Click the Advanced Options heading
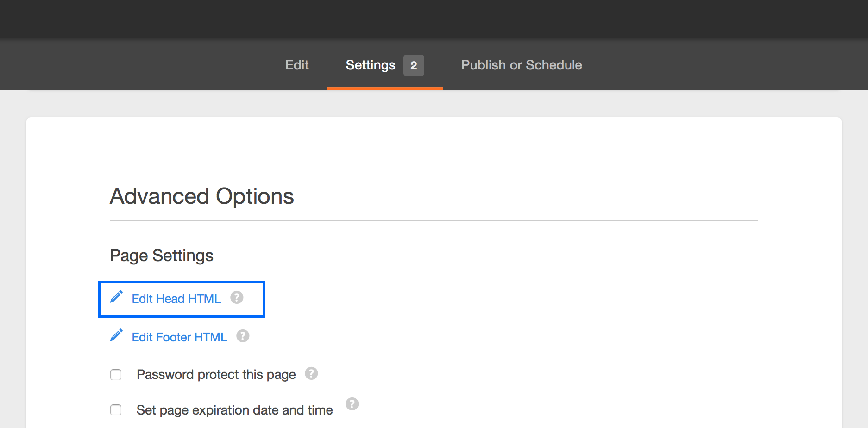 point(202,196)
